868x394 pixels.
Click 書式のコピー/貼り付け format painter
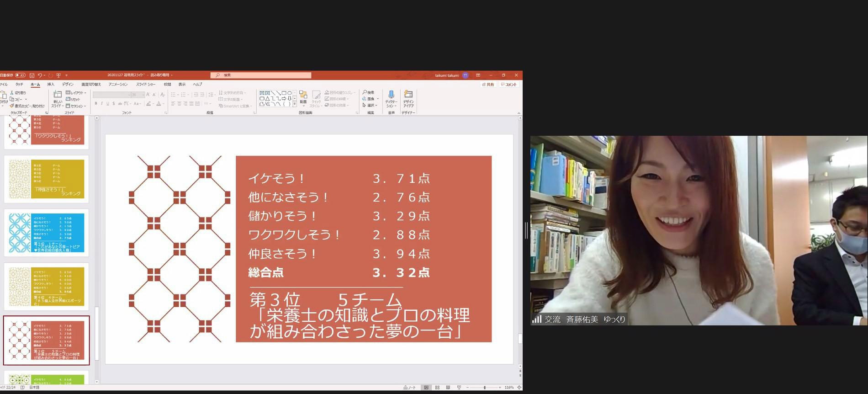click(x=27, y=106)
